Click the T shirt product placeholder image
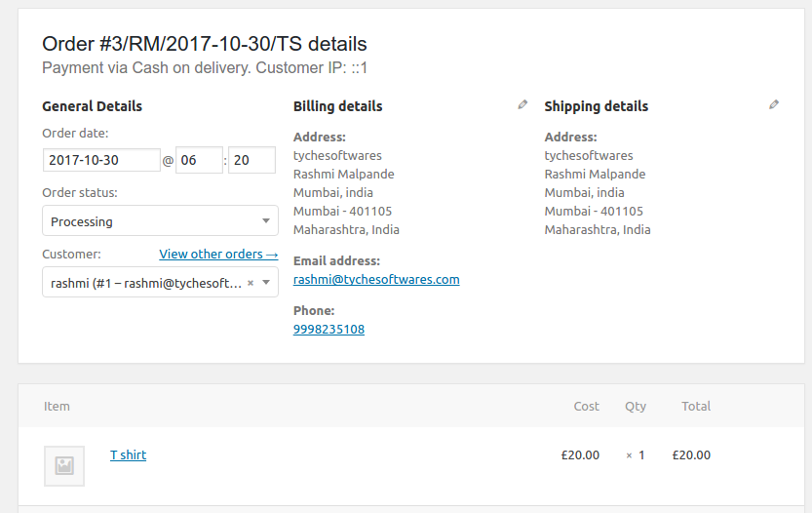 [64, 466]
